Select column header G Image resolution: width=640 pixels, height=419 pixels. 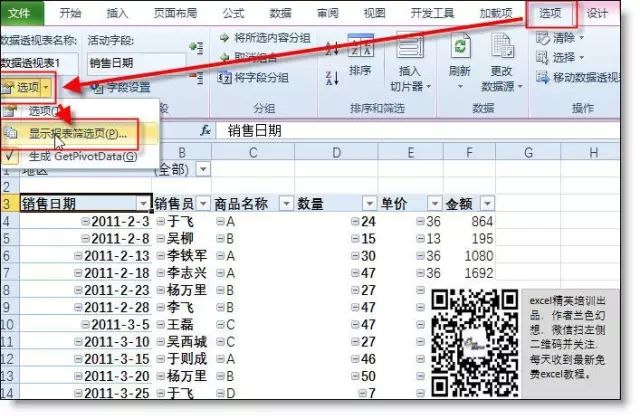[x=529, y=153]
